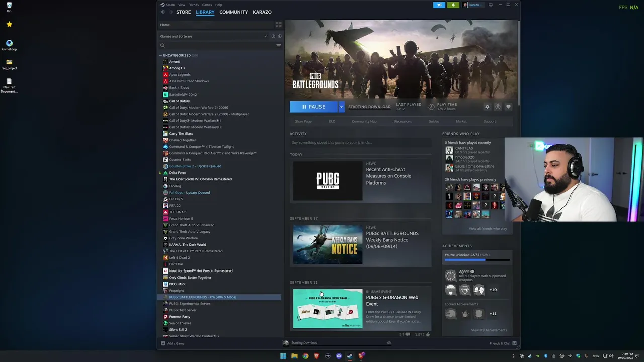The height and width of the screenshot is (362, 644).
Task: Open PUBG Community Hub link
Action: [364, 121]
